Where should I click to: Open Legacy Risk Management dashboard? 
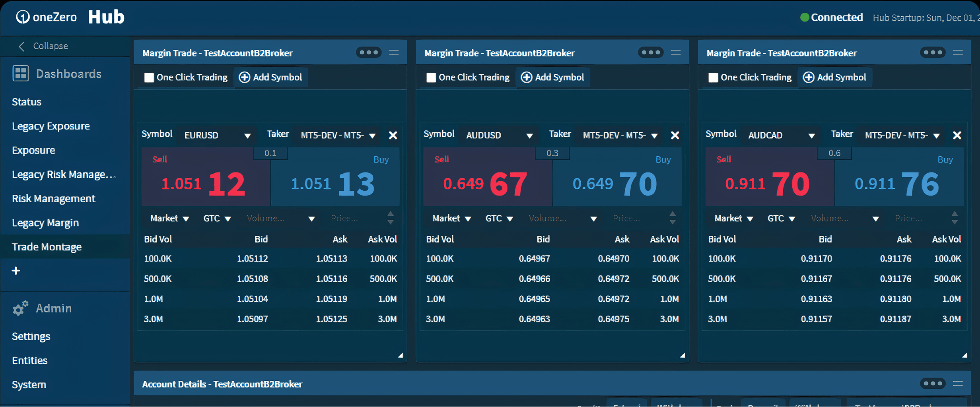click(x=64, y=174)
